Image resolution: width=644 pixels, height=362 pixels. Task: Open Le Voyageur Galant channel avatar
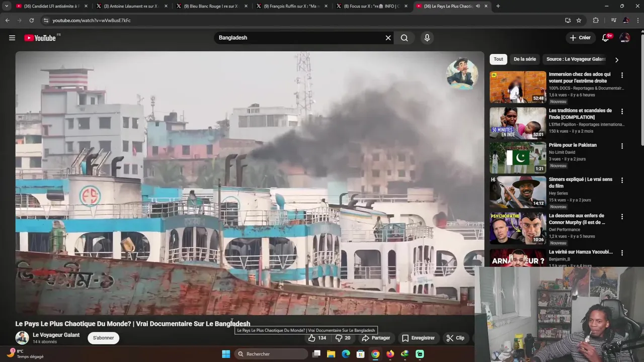[22, 338]
